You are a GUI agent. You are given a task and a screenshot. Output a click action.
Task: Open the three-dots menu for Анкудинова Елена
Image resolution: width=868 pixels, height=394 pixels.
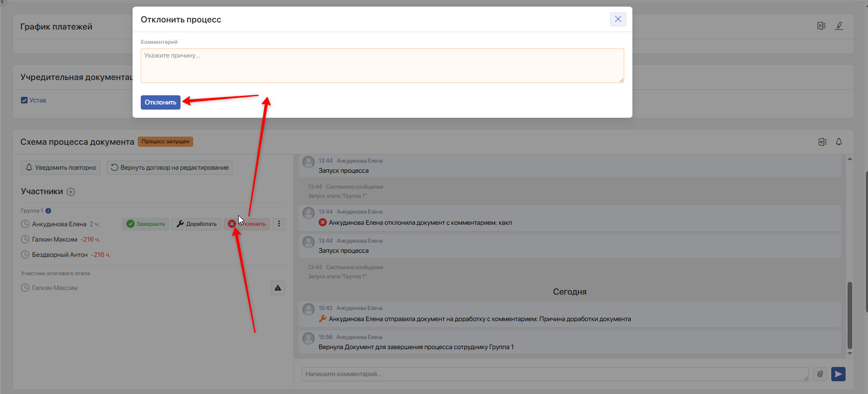[x=279, y=224]
